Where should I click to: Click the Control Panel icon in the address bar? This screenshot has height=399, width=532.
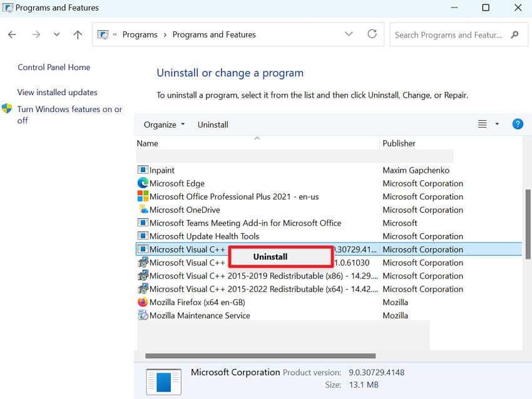pyautogui.click(x=102, y=34)
